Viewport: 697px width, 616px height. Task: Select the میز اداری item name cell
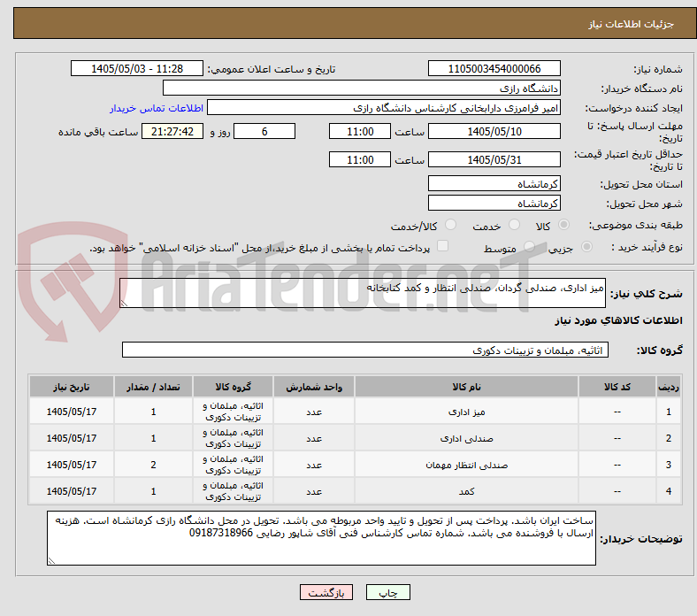pyautogui.click(x=467, y=412)
